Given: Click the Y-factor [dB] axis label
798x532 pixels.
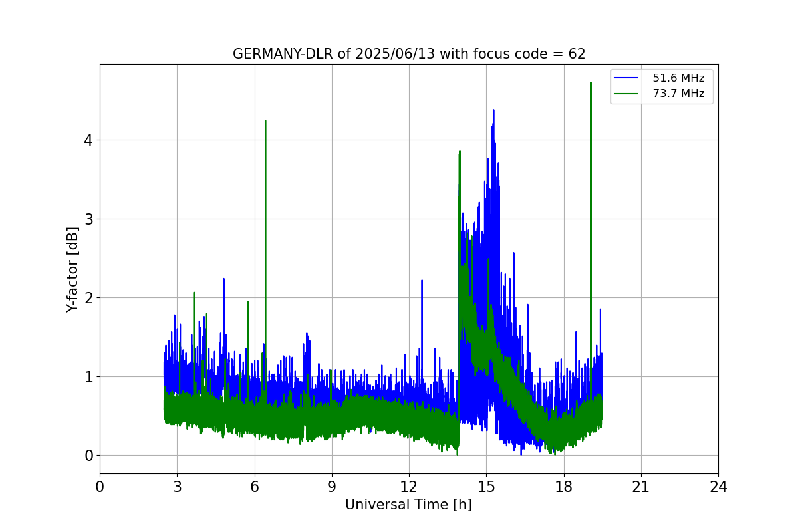Looking at the screenshot, I should click(72, 269).
